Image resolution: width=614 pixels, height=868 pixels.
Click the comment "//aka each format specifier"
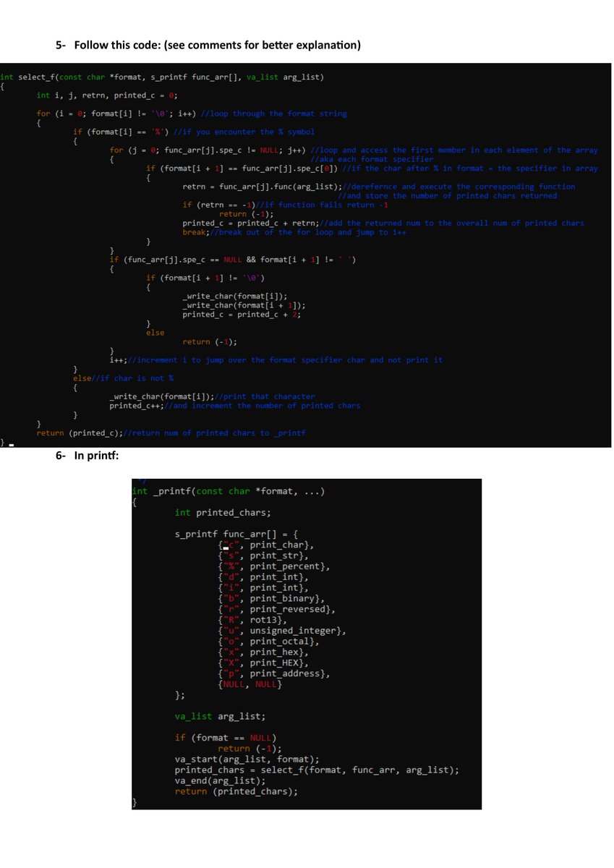[372, 159]
